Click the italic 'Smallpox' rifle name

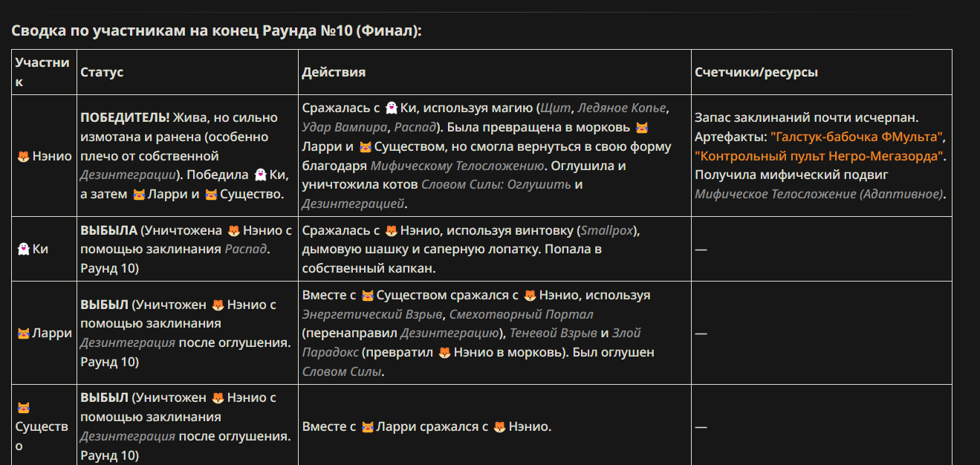tap(609, 231)
